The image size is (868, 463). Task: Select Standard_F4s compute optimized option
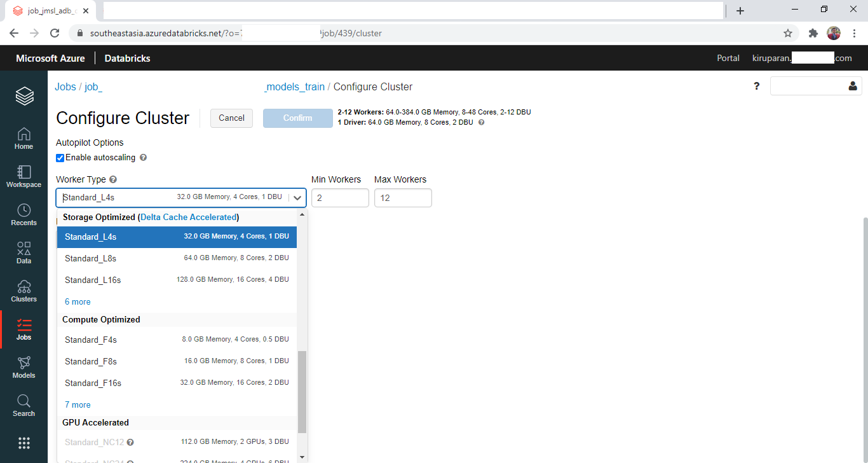177,340
